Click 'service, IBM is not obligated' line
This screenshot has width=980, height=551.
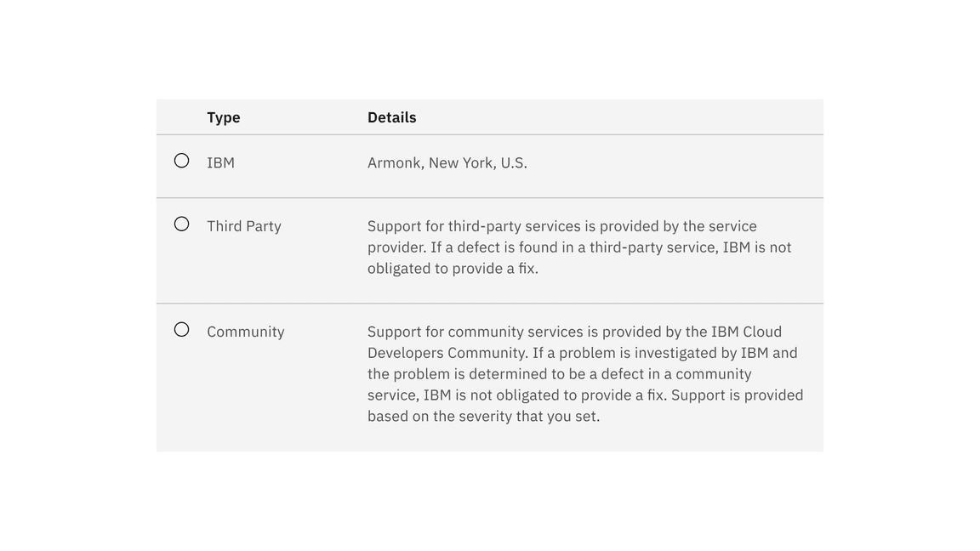[585, 395]
